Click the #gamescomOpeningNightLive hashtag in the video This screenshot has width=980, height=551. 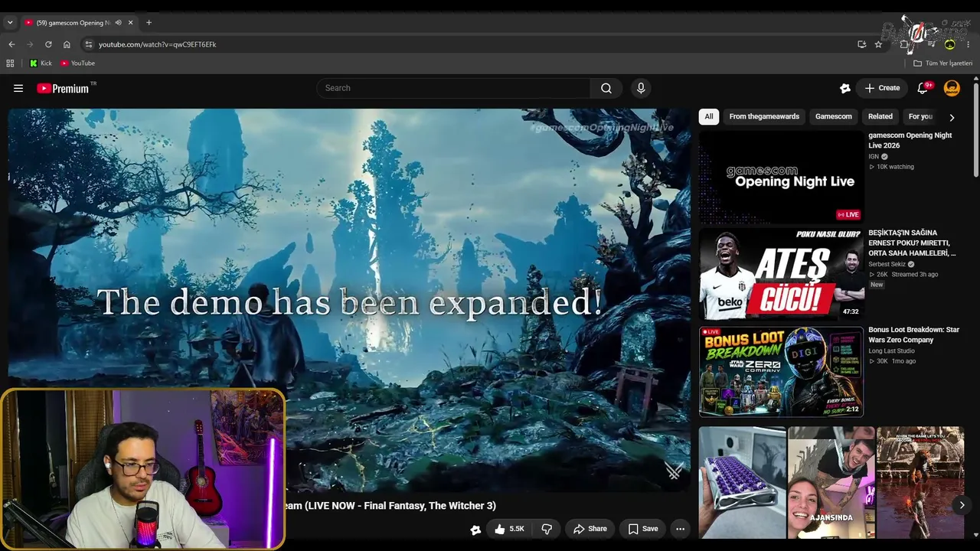tap(601, 128)
